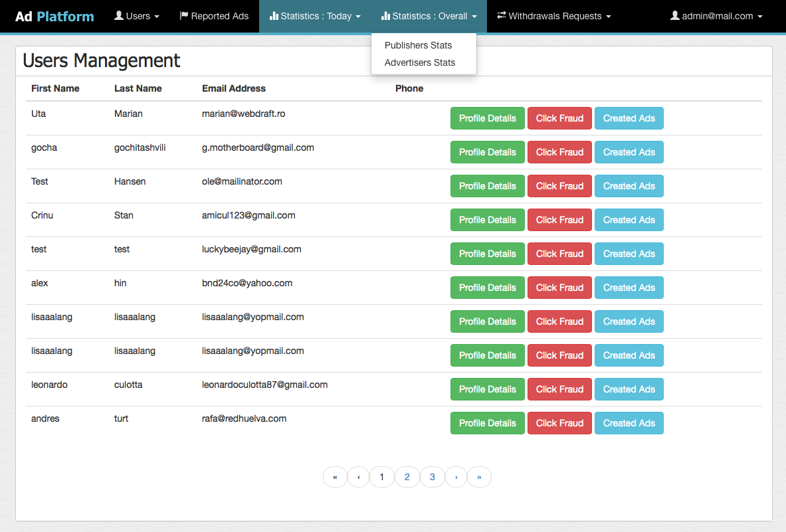View Created Ads for Crinu Stan

629,220
